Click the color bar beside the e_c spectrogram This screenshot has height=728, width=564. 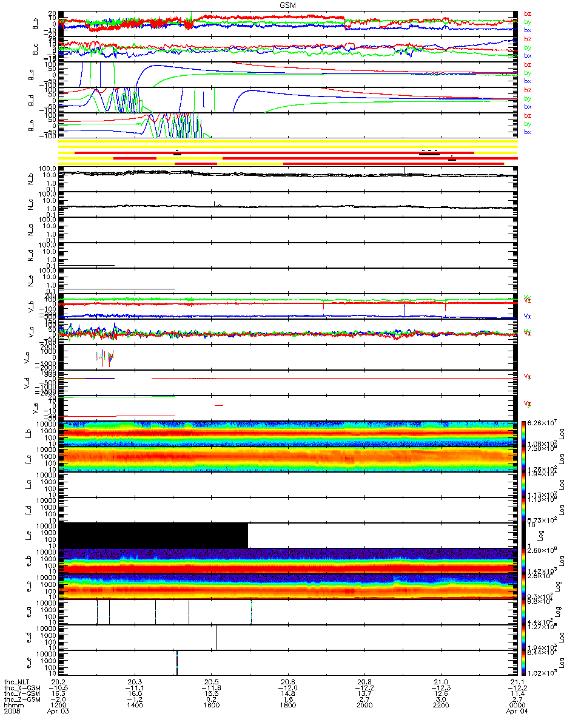pyautogui.click(x=523, y=586)
